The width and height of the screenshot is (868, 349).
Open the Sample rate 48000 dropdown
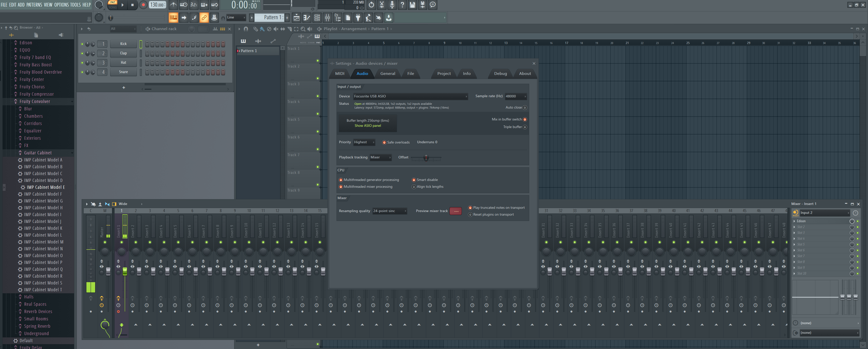(x=516, y=96)
